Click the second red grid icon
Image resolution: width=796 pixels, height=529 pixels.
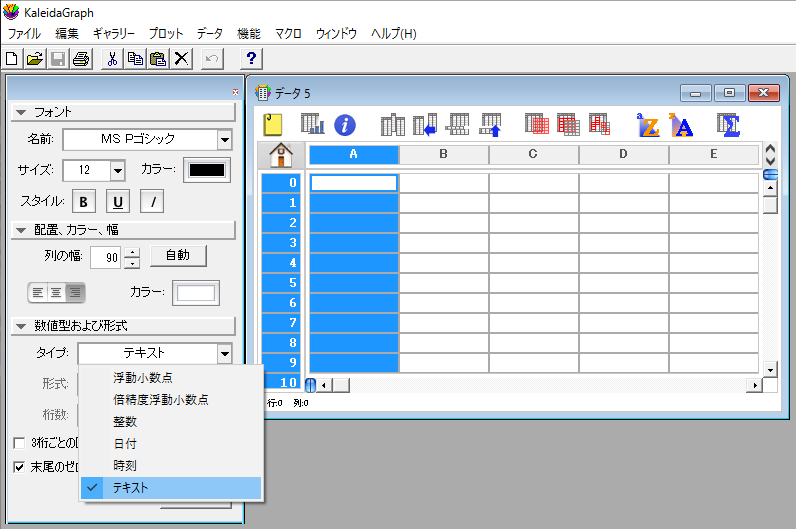click(569, 124)
